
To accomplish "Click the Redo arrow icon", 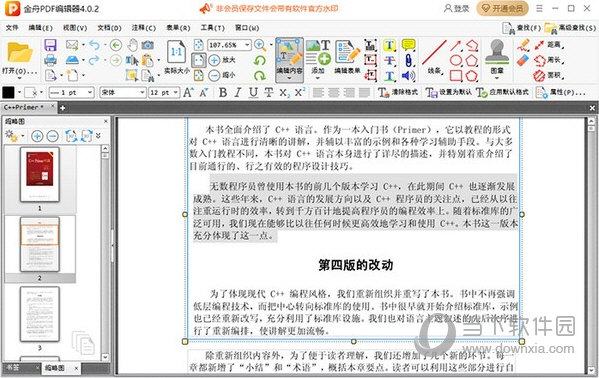I will [94, 60].
